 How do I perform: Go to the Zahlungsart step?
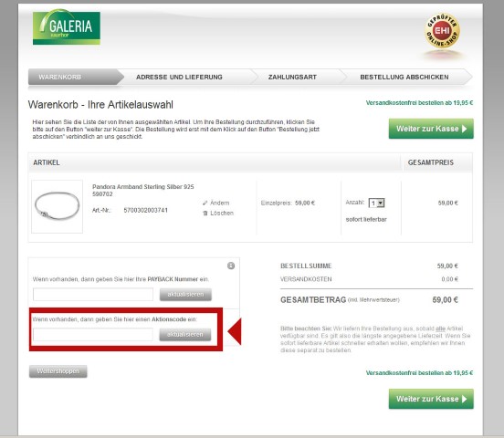coord(292,78)
